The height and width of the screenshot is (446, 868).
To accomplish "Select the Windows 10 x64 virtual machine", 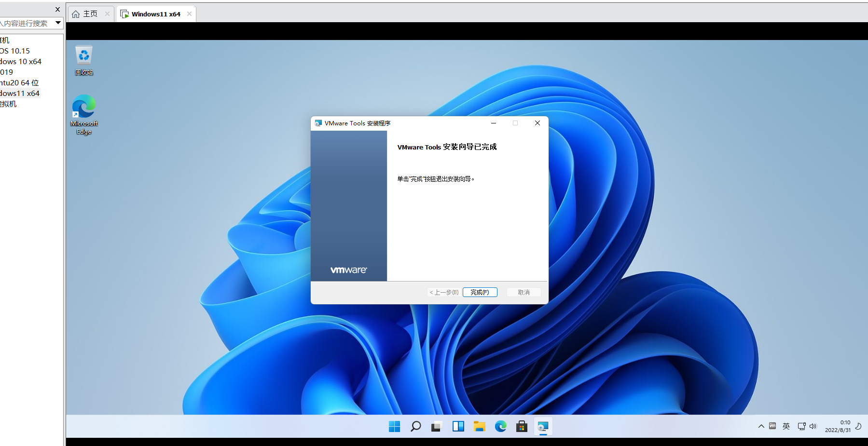I will (21, 61).
